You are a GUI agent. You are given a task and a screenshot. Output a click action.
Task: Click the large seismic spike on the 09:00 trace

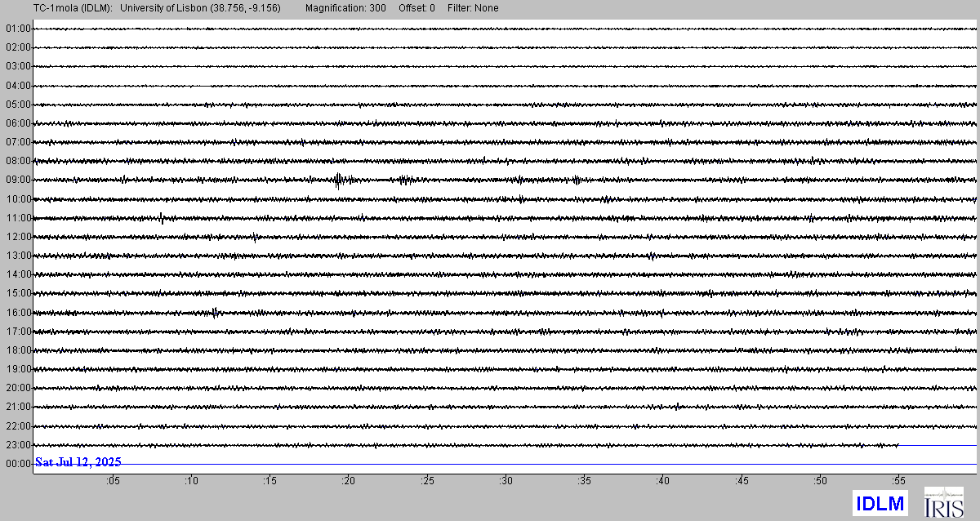tap(338, 180)
